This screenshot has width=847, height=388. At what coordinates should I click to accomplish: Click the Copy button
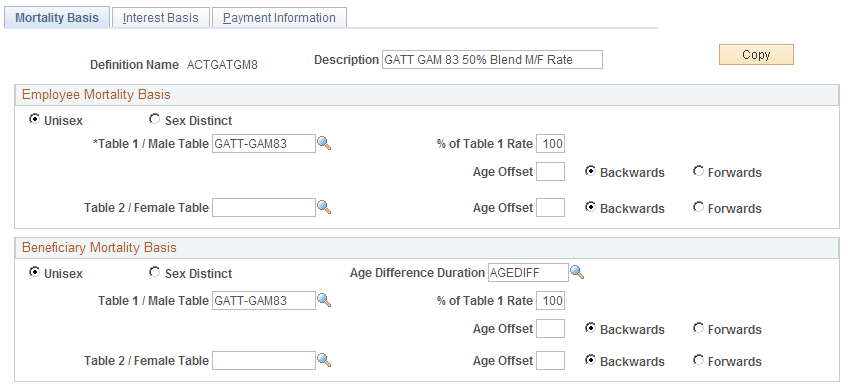(x=756, y=55)
